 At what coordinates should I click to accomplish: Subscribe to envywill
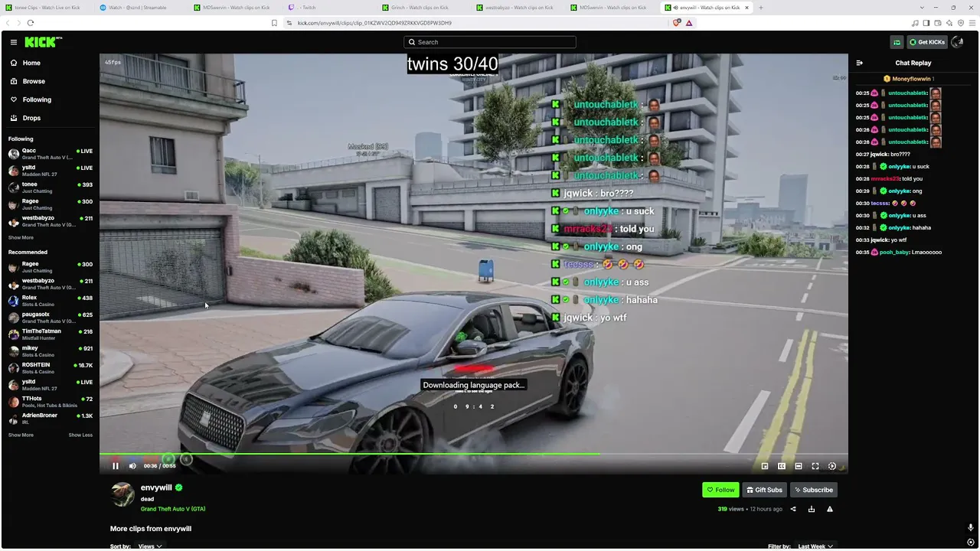(813, 490)
